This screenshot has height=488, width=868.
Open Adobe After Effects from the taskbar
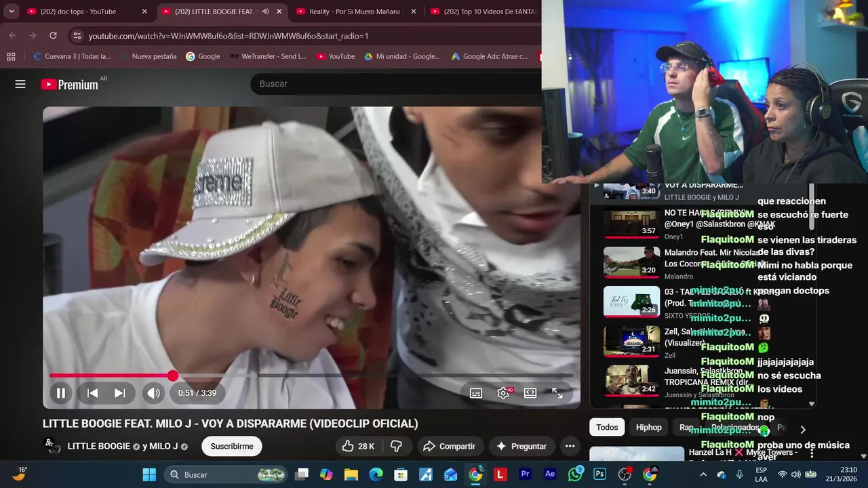[550, 474]
